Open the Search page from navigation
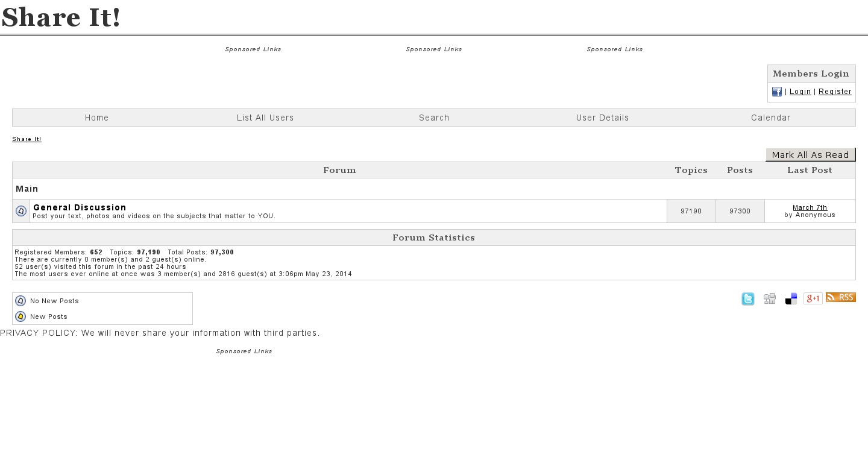The image size is (868, 472). click(x=434, y=118)
